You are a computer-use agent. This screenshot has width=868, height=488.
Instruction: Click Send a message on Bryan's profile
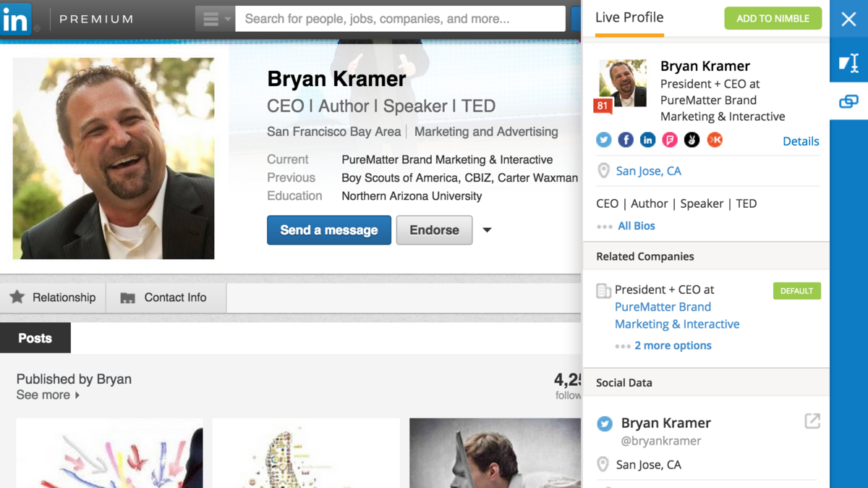[329, 230]
